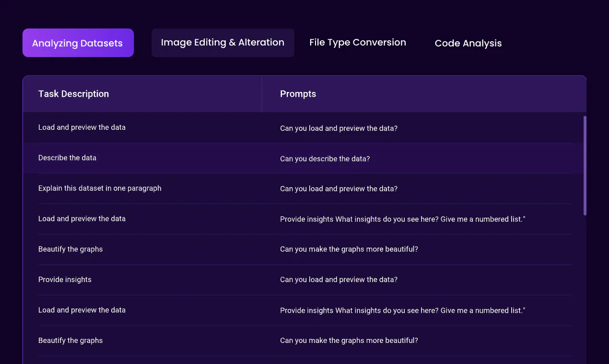Click first 'Can you make the graphs more beautiful?' prompt
The height and width of the screenshot is (364, 609).
tap(349, 250)
